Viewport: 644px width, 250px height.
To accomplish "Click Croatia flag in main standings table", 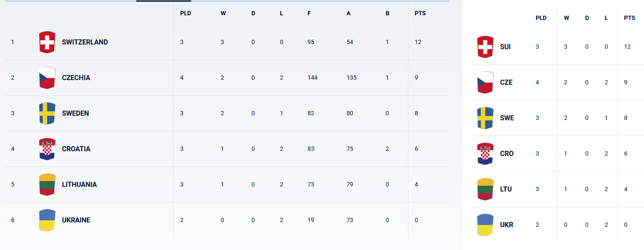I will pos(47,149).
